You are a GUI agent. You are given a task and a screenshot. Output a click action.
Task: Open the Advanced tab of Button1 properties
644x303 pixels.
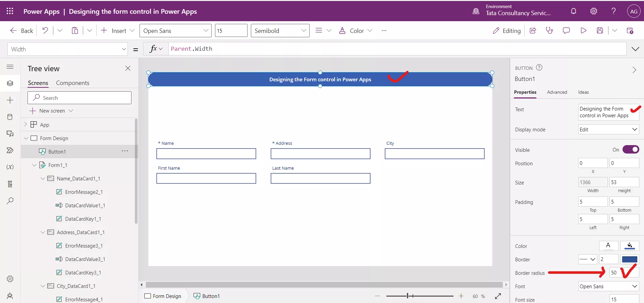click(557, 92)
